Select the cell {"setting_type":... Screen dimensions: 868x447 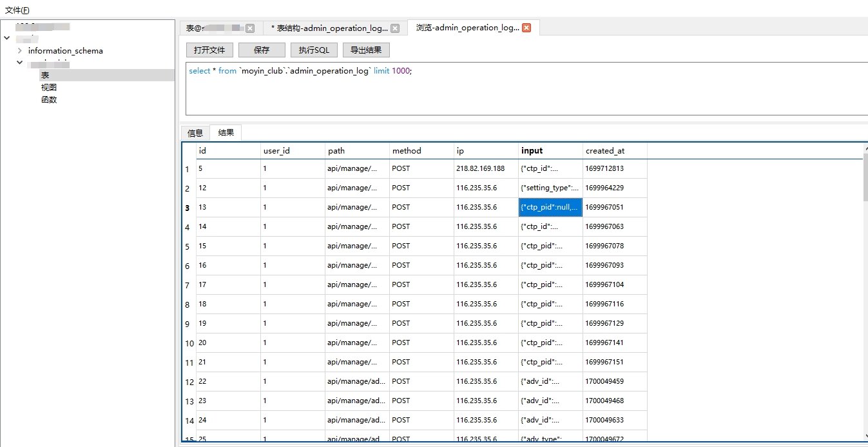[x=550, y=188]
